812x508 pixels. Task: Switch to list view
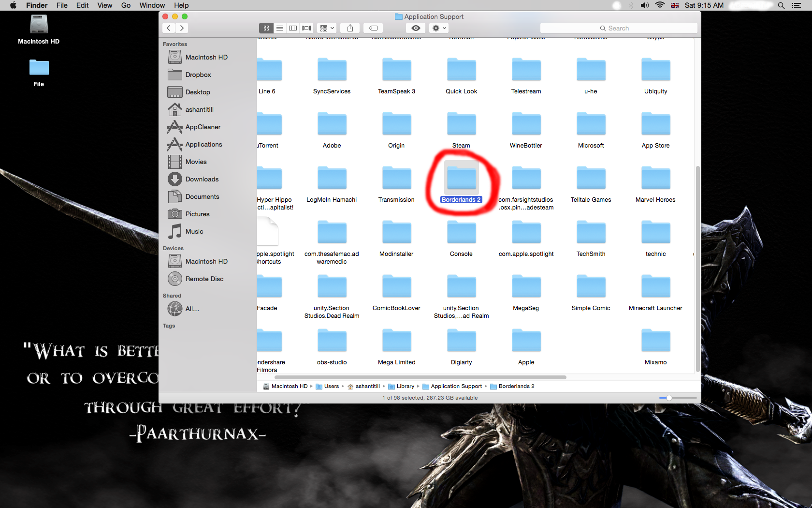point(280,28)
